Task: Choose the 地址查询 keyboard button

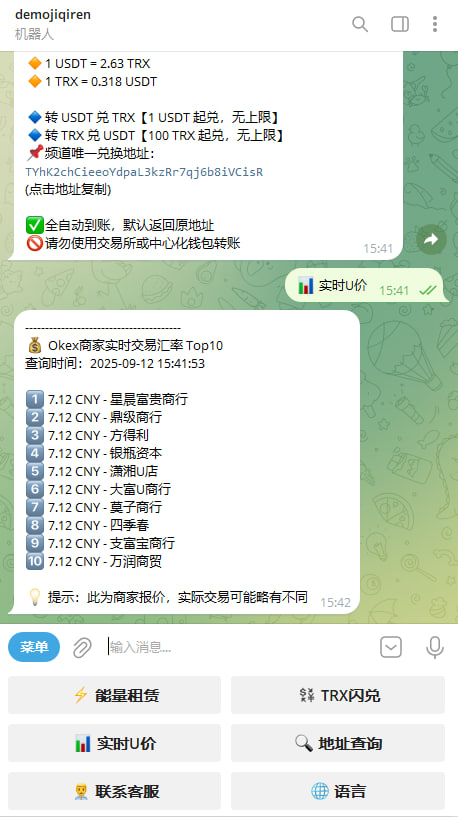Action: pyautogui.click(x=338, y=743)
